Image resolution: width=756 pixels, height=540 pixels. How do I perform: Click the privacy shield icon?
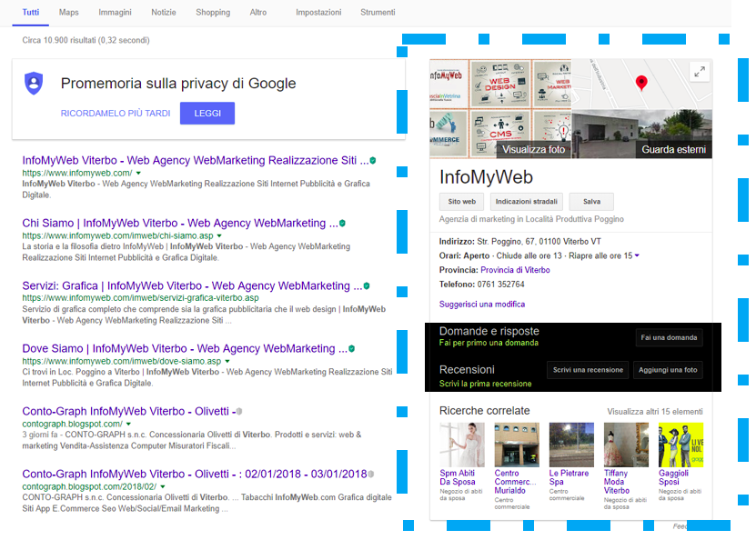point(34,84)
